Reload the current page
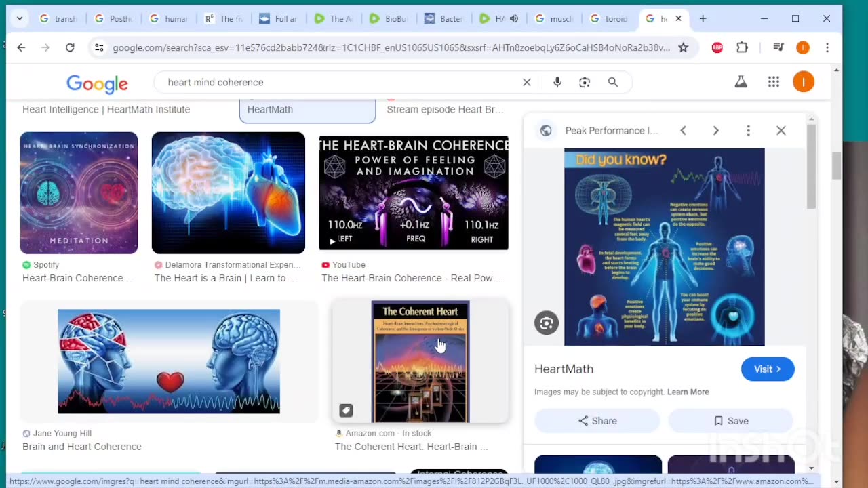The image size is (868, 488). [70, 47]
